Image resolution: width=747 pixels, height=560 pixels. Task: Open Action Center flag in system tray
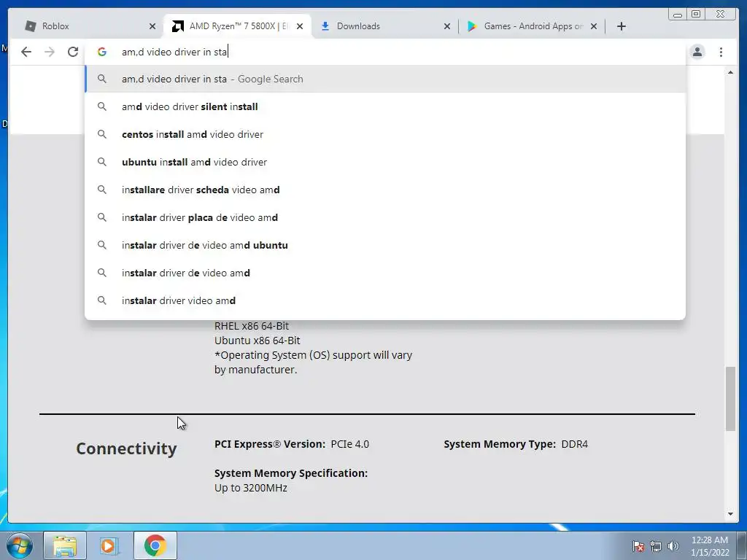click(x=638, y=546)
